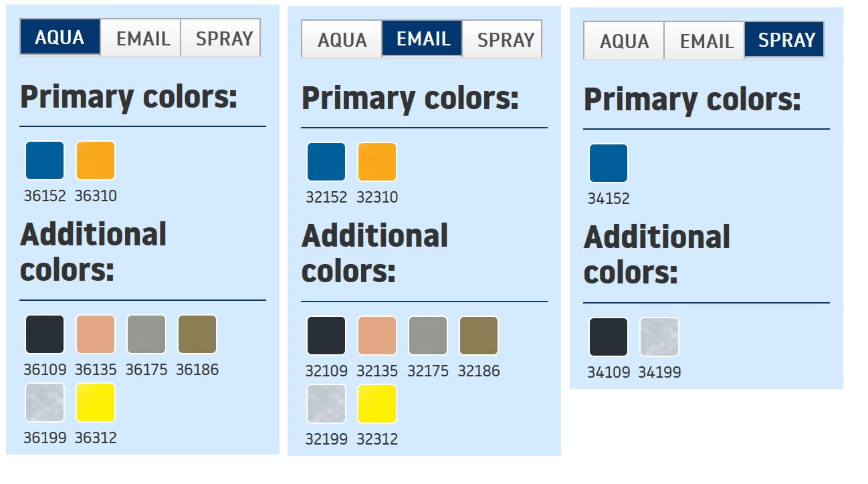The height and width of the screenshot is (484, 868).
Task: Select SPRAY tab in the middle panel
Action: pos(504,39)
